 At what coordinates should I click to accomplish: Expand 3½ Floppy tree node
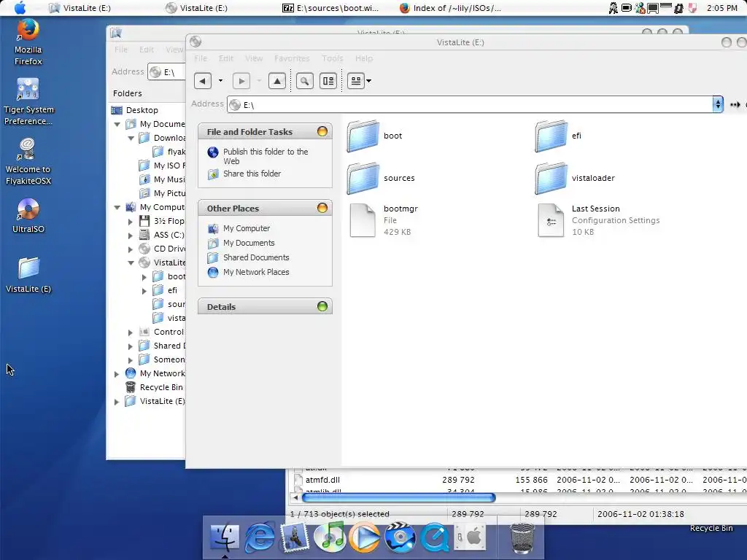tap(131, 222)
